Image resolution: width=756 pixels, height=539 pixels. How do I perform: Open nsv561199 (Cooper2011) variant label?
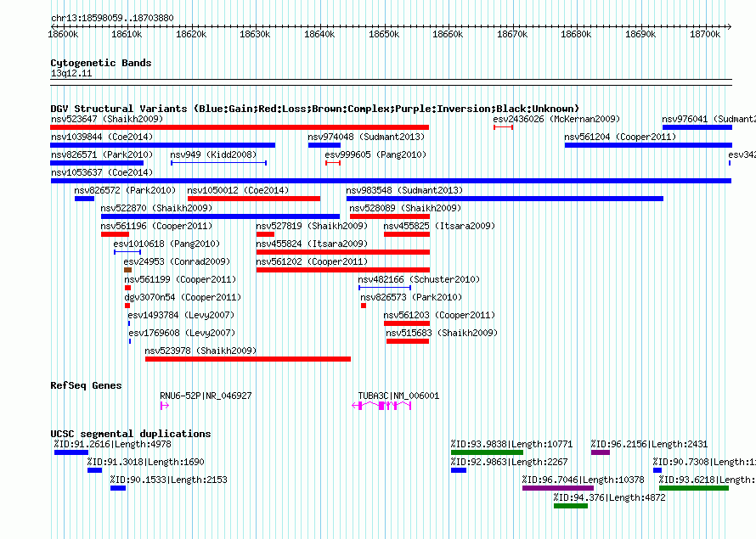[180, 279]
